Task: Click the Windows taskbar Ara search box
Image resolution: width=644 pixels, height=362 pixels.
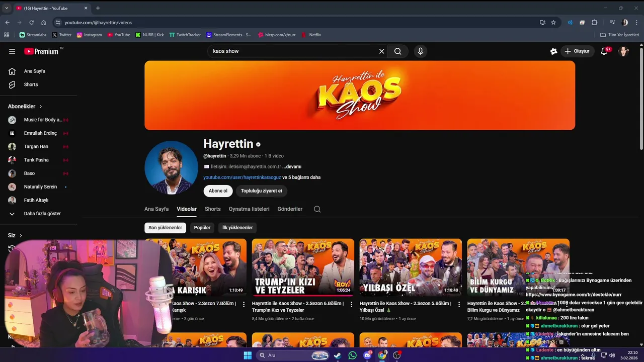Action: (x=292, y=355)
